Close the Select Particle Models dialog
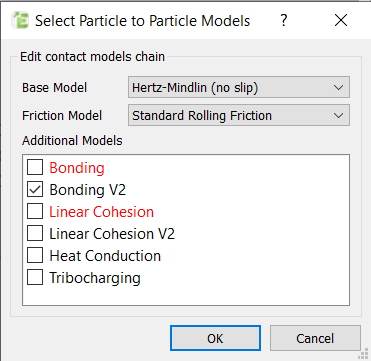Viewport: 371px width, 361px height. click(341, 21)
